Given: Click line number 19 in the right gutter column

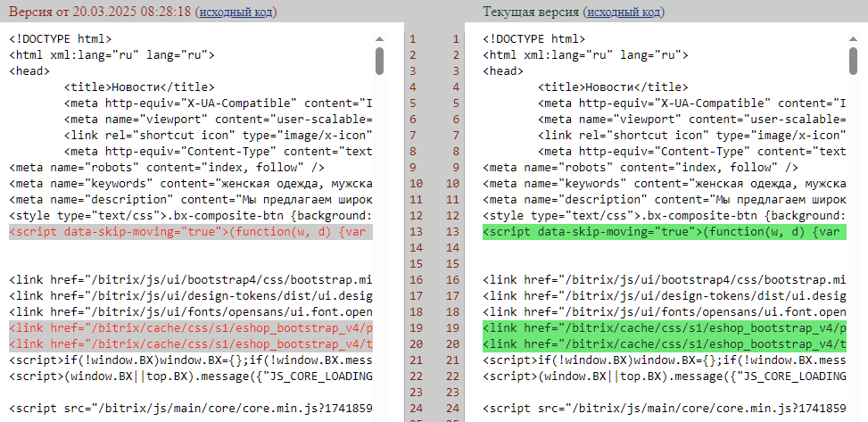Looking at the screenshot, I should 455,328.
